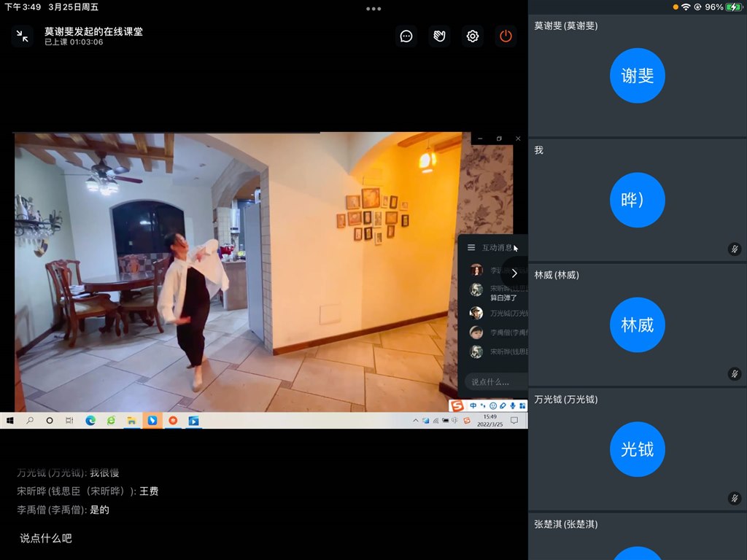Tap chat message 我很慢 from 万光钺

(x=104, y=472)
